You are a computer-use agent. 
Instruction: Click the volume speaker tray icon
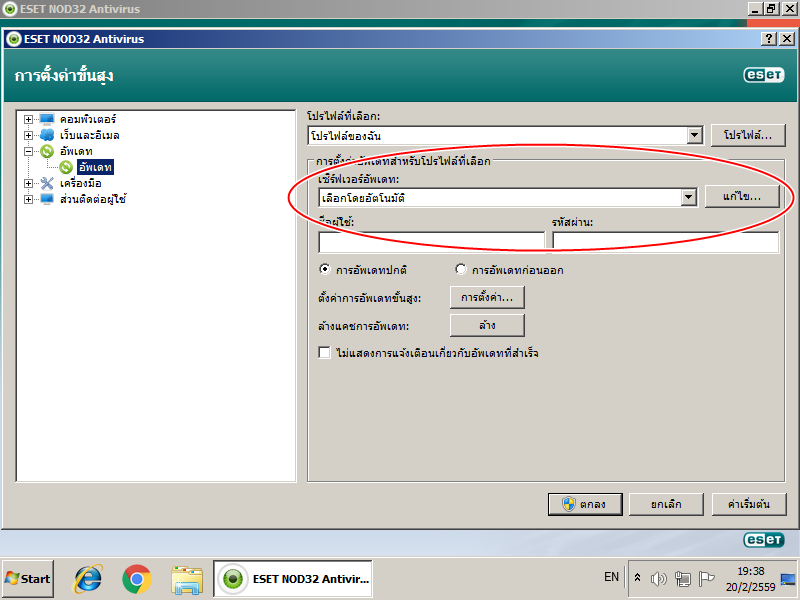tap(659, 579)
